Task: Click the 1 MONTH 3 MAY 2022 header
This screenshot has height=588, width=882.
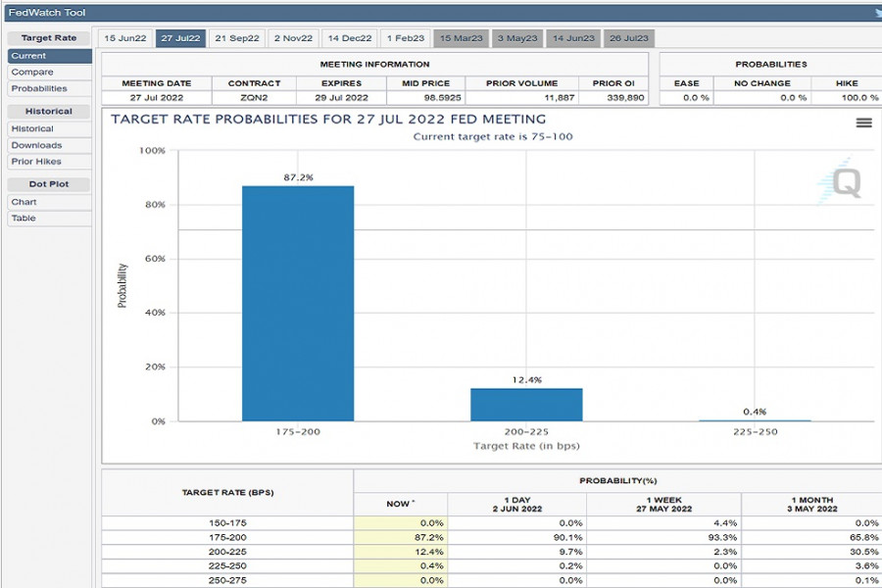Action: tap(811, 504)
